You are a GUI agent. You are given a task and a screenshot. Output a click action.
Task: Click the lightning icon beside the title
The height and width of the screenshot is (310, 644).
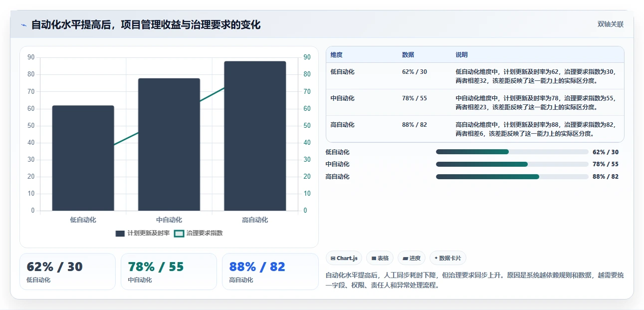pyautogui.click(x=23, y=25)
